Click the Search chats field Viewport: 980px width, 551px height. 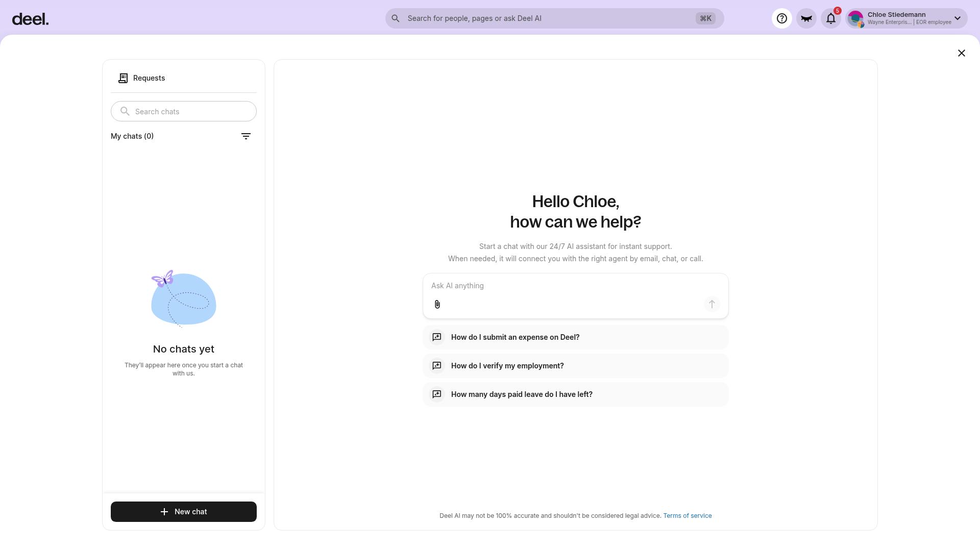pos(184,111)
